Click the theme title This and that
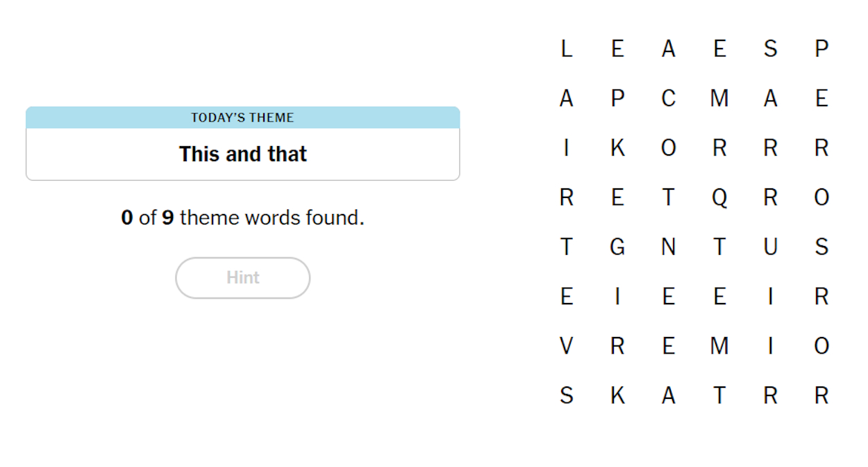The height and width of the screenshot is (467, 868). click(x=242, y=154)
